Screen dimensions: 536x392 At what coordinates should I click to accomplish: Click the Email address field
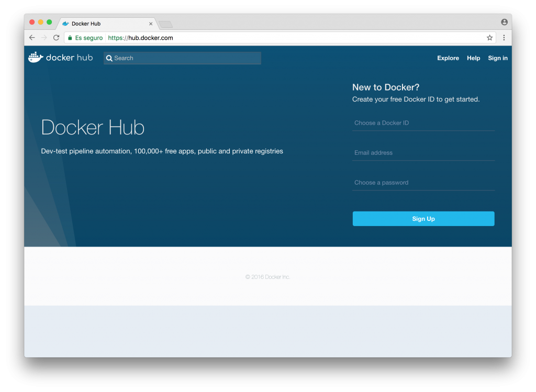[x=423, y=153]
